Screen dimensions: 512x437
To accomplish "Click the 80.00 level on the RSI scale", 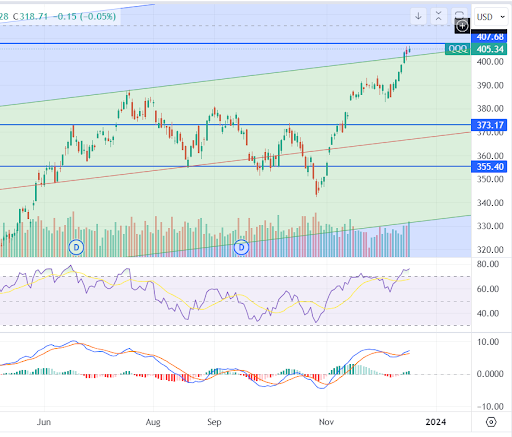I will [x=487, y=264].
